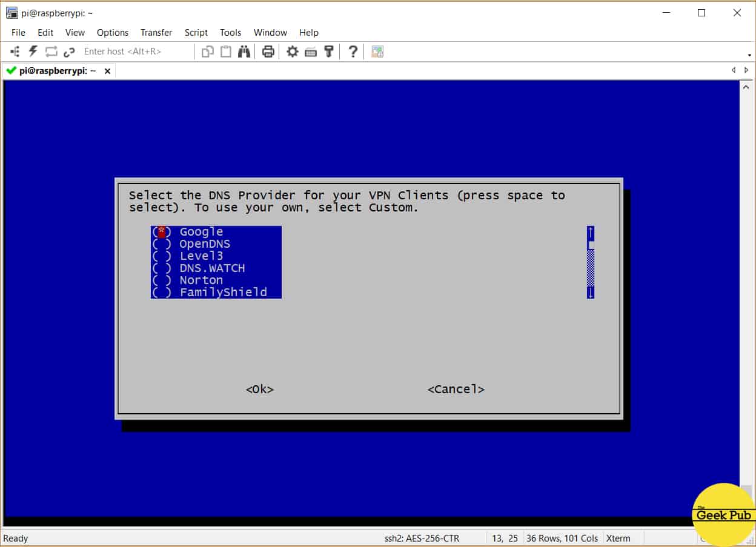Click the Keymap Editor keyboard icon

click(311, 51)
